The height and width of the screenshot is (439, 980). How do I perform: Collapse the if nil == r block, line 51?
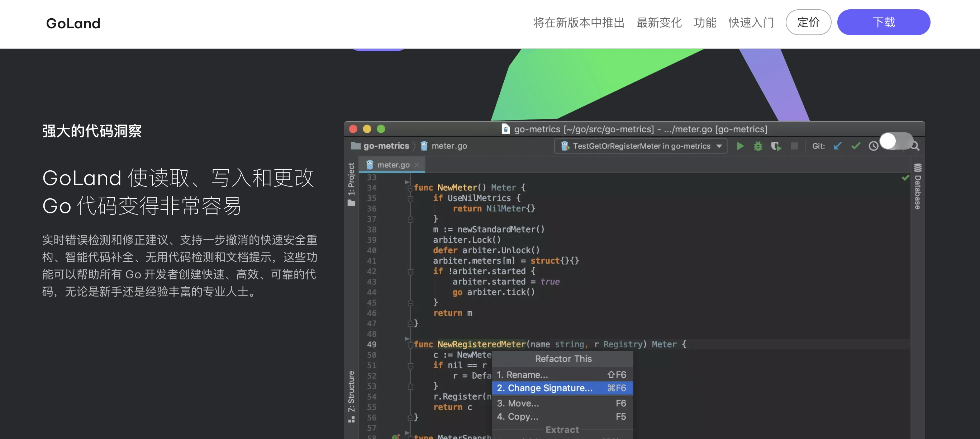click(x=410, y=365)
